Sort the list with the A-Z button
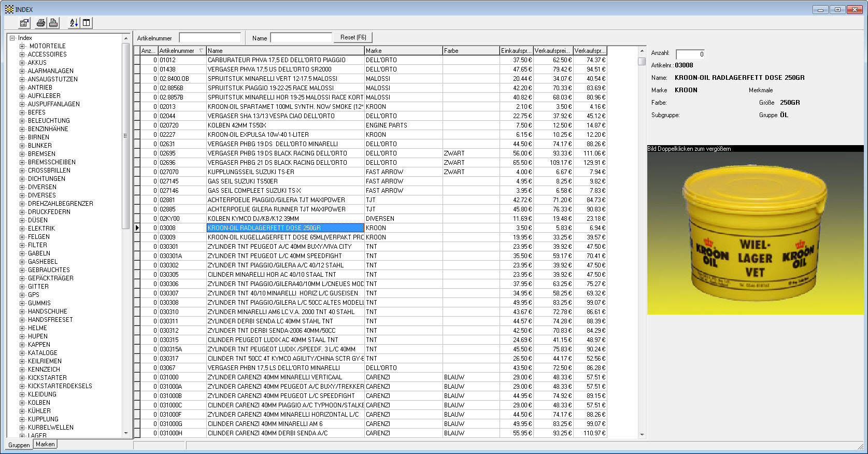Image resolution: width=868 pixels, height=454 pixels. coord(74,23)
